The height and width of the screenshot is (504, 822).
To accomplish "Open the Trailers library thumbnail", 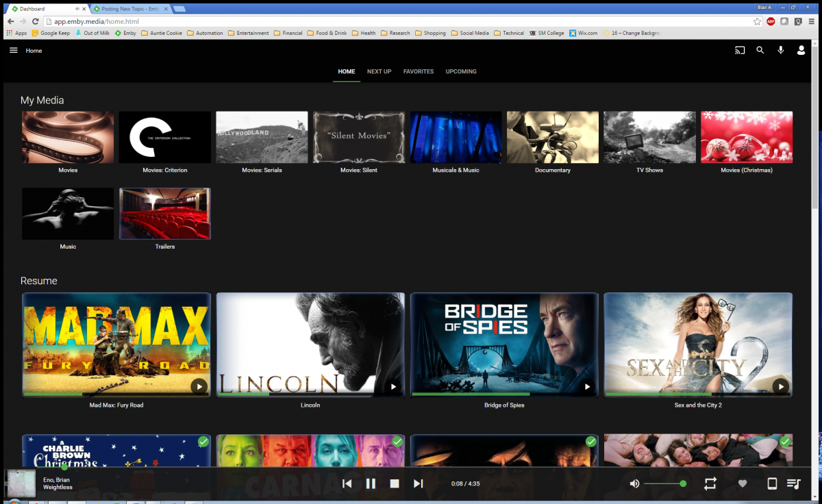I will [x=164, y=214].
